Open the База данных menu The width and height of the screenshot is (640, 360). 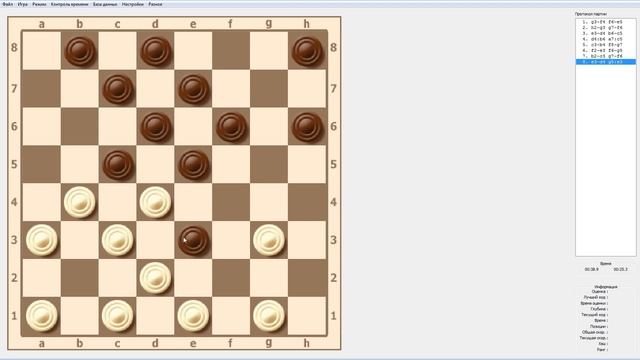tap(105, 4)
